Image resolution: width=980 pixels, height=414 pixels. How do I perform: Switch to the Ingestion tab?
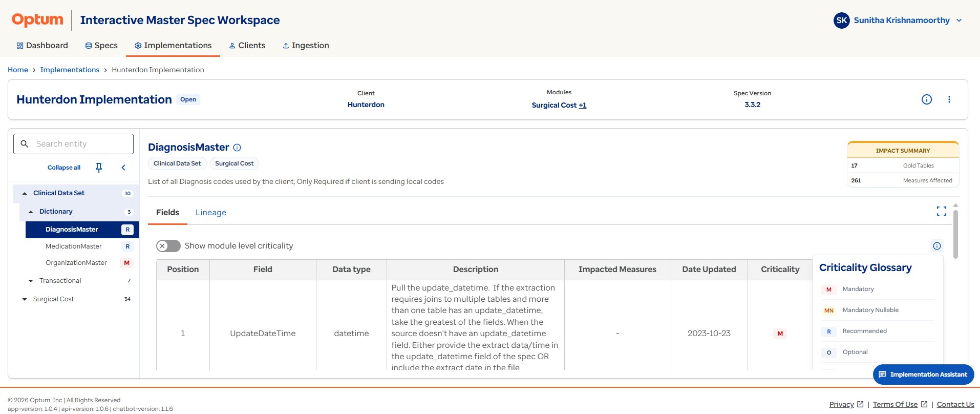(x=306, y=46)
